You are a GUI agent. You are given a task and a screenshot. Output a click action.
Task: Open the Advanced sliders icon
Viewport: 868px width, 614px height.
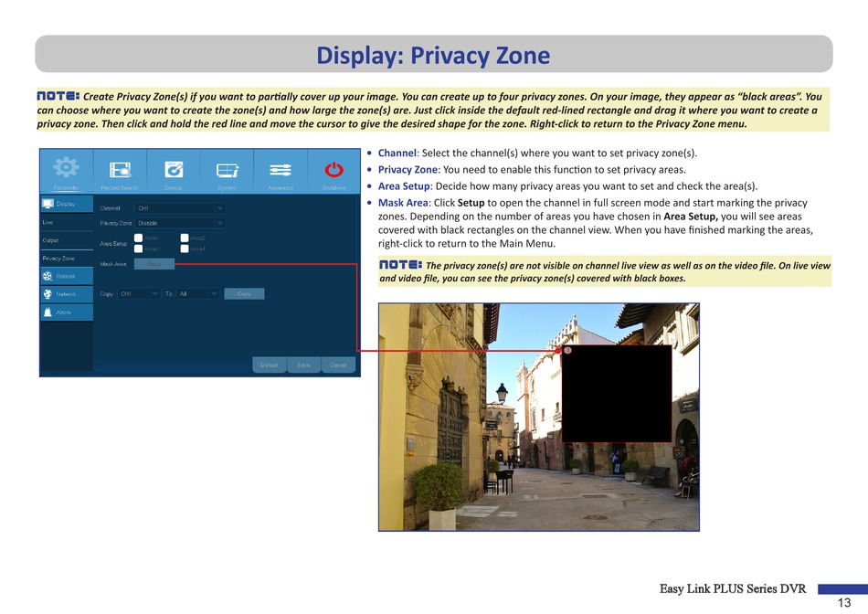(x=281, y=169)
